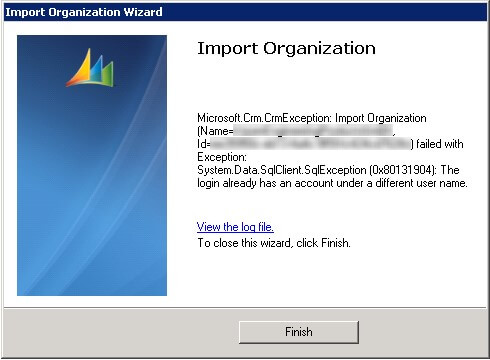Click the 'Exception:' label text
Screen dimensions: 490x360
pyautogui.click(x=222, y=157)
